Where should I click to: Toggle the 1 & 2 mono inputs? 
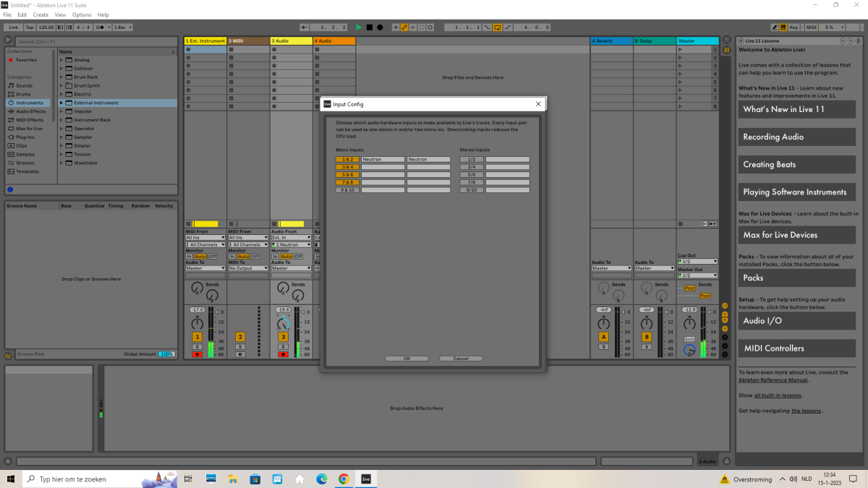coord(347,159)
